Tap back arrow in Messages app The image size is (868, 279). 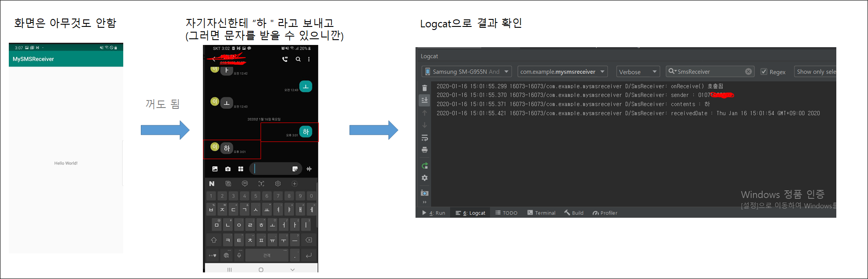pos(214,59)
